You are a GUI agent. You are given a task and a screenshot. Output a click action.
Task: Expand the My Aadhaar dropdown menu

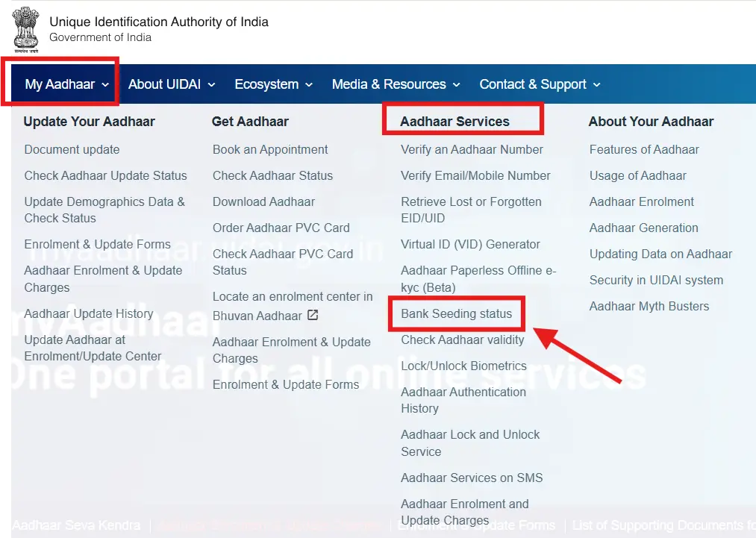[60, 84]
